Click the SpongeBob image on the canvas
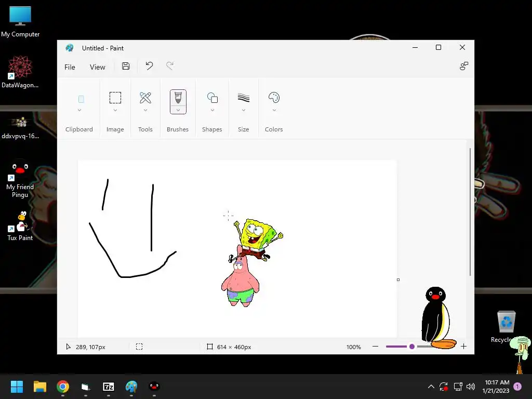 [258, 239]
